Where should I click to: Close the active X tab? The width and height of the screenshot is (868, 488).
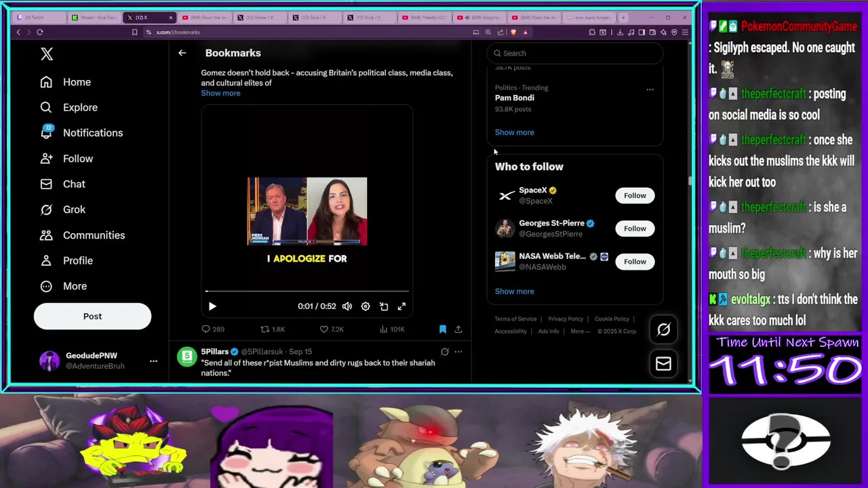click(170, 18)
